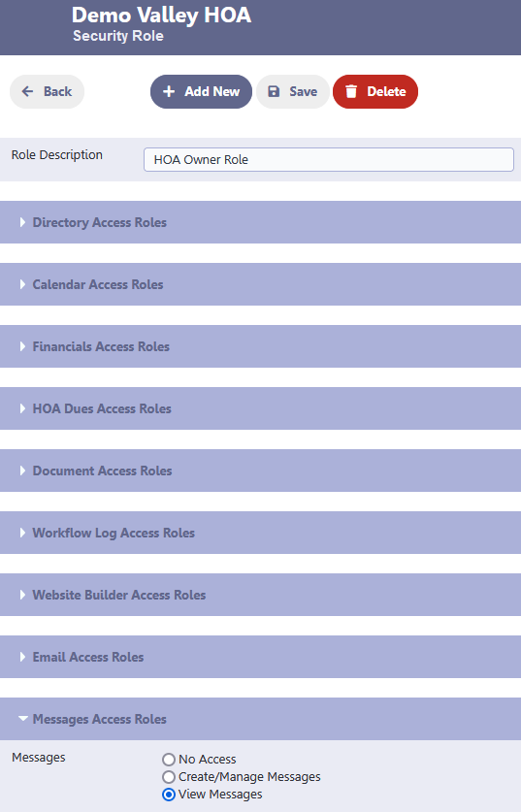The width and height of the screenshot is (521, 812).
Task: Click the Role Description text field
Action: 329,159
